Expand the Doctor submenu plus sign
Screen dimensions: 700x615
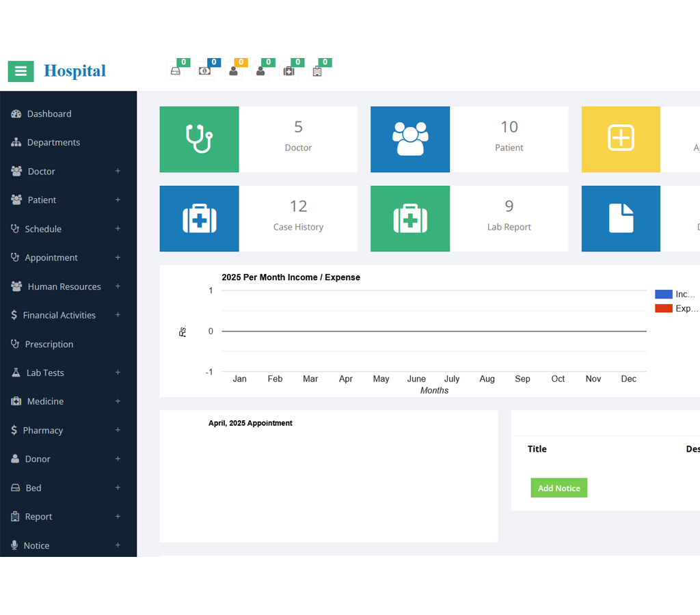[118, 171]
